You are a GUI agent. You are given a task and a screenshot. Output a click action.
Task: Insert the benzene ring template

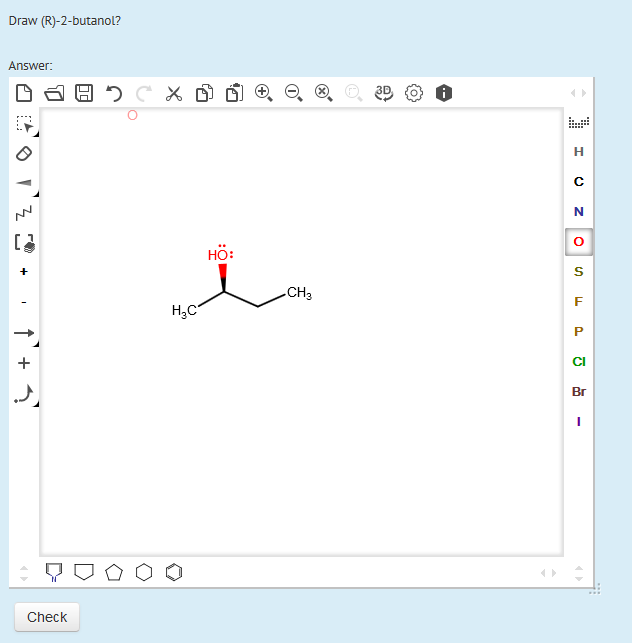pos(174,572)
